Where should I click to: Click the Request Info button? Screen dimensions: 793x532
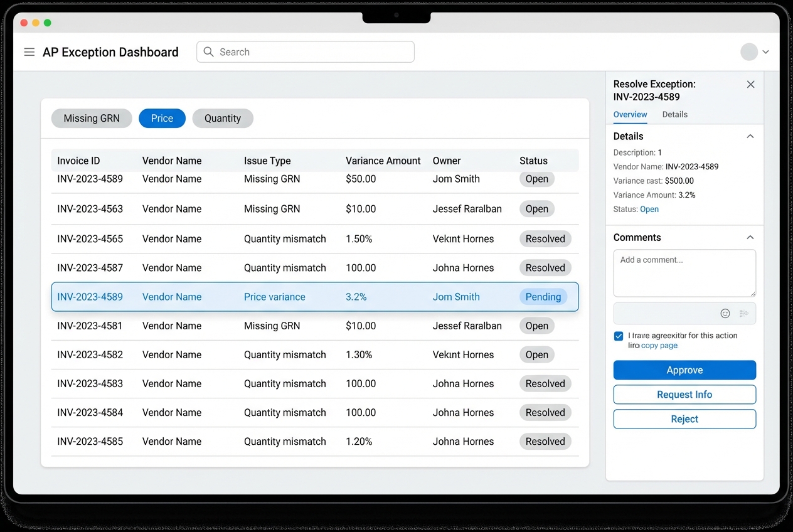684,394
